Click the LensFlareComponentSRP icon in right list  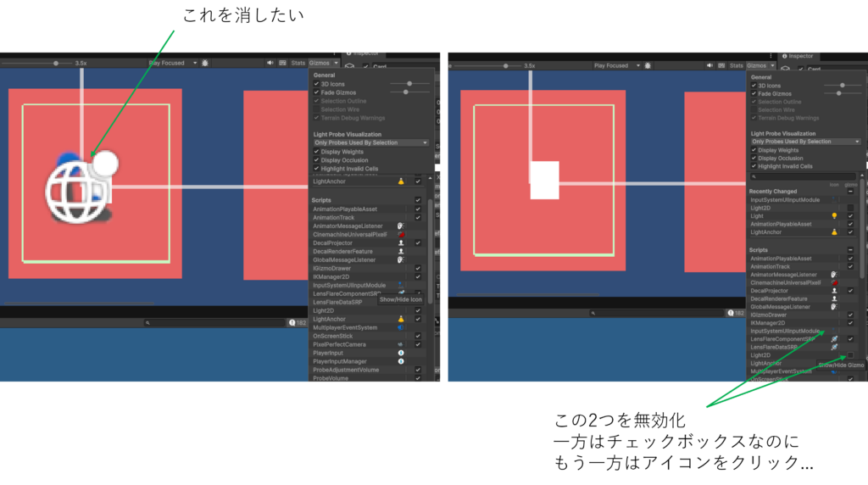(x=834, y=339)
